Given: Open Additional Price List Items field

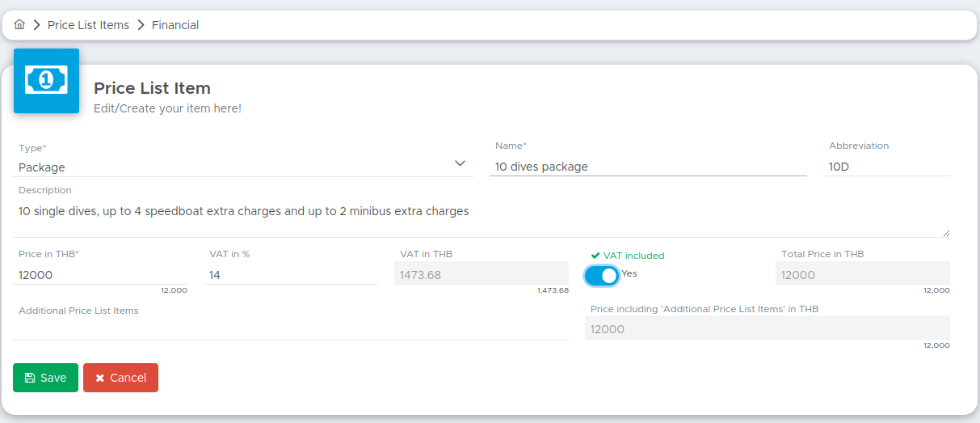Looking at the screenshot, I should (291, 329).
